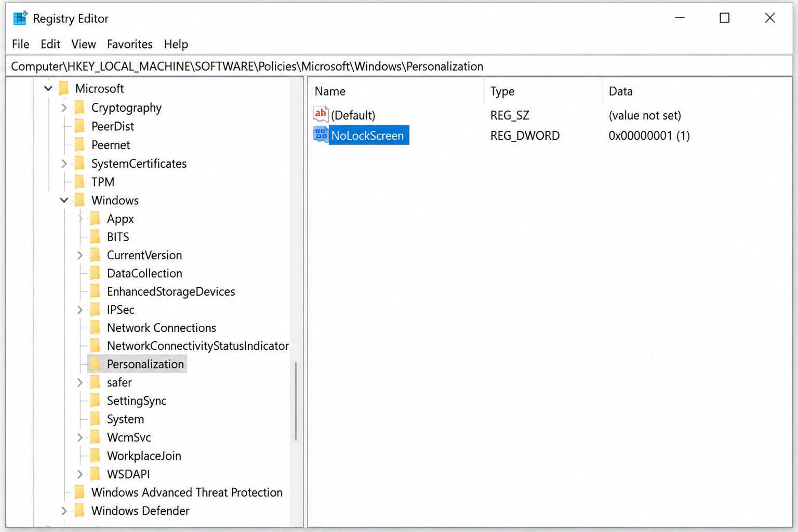Screen dimensions: 798x532
Task: Click the (Default) string value icon
Action: tap(321, 114)
